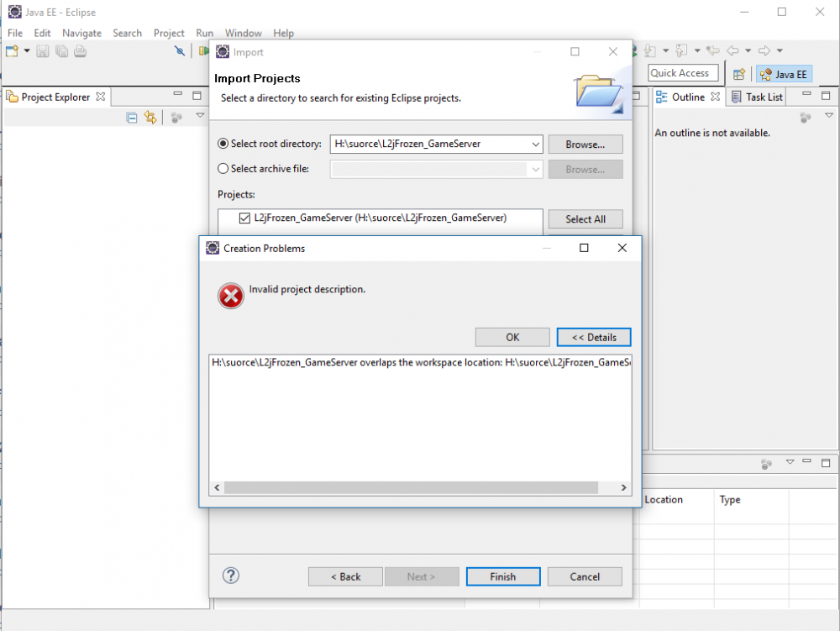The width and height of the screenshot is (840, 631).
Task: Click Select All button for projects
Action: click(x=585, y=218)
